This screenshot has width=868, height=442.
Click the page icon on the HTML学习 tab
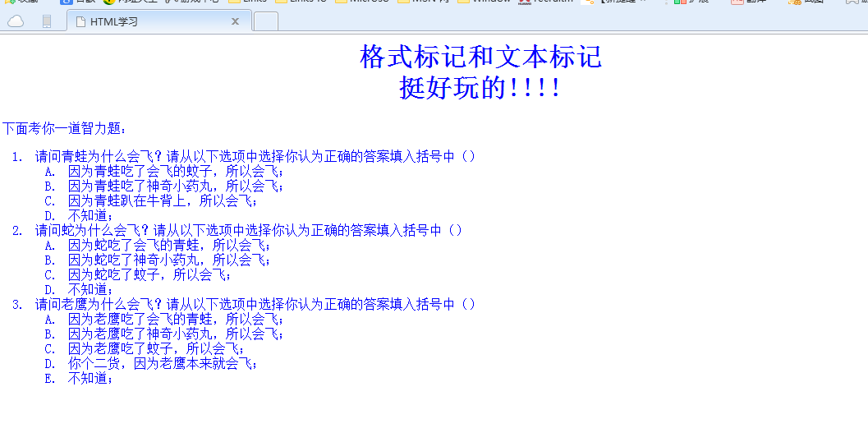80,21
